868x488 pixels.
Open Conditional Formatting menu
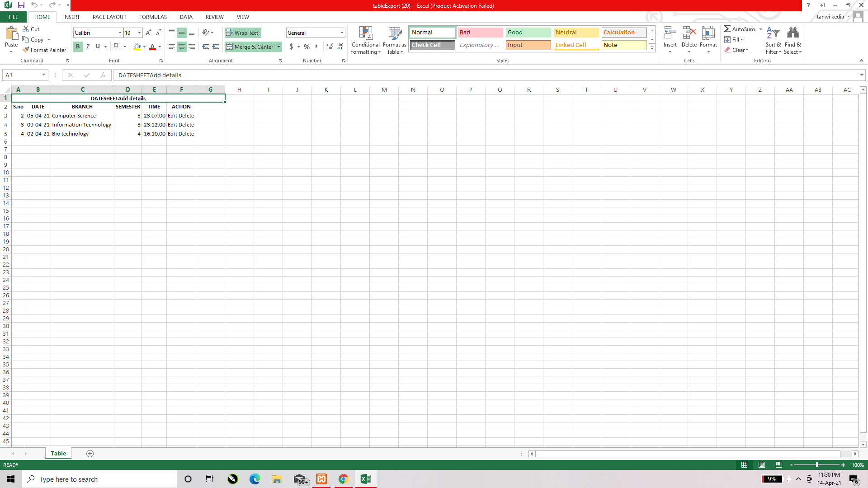[366, 40]
